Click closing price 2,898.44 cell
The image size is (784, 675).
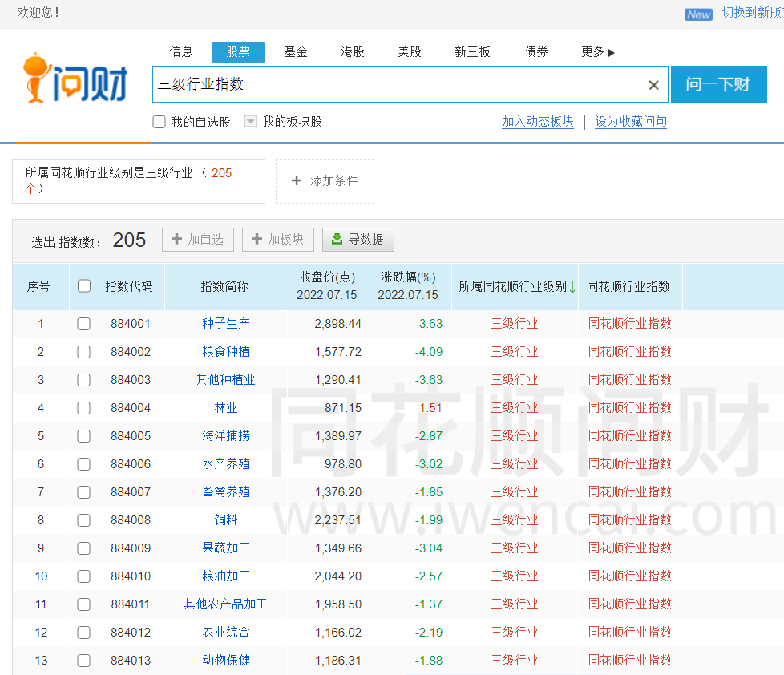pyautogui.click(x=338, y=324)
